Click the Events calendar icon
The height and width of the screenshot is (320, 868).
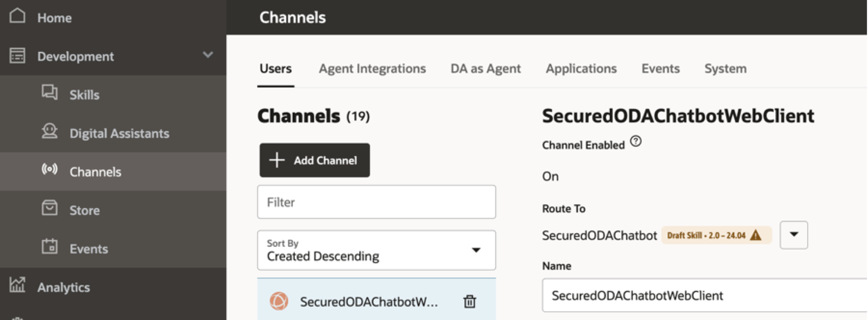tap(50, 246)
